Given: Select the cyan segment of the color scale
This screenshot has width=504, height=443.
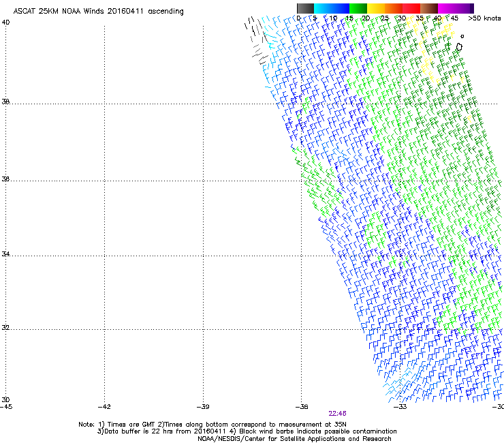Looking at the screenshot, I should (x=322, y=8).
